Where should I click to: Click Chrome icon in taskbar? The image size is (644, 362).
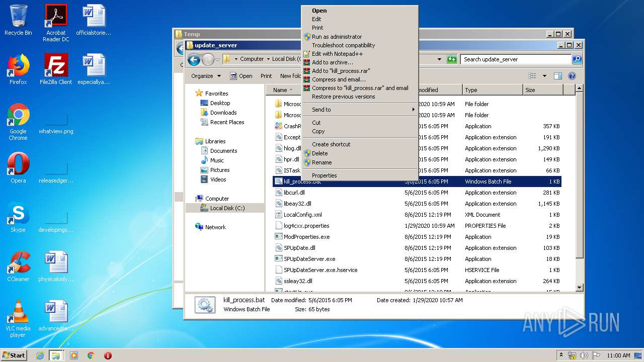click(x=91, y=355)
